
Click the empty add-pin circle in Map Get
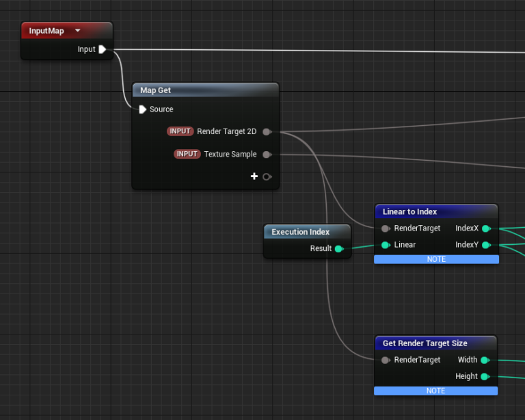pyautogui.click(x=267, y=176)
